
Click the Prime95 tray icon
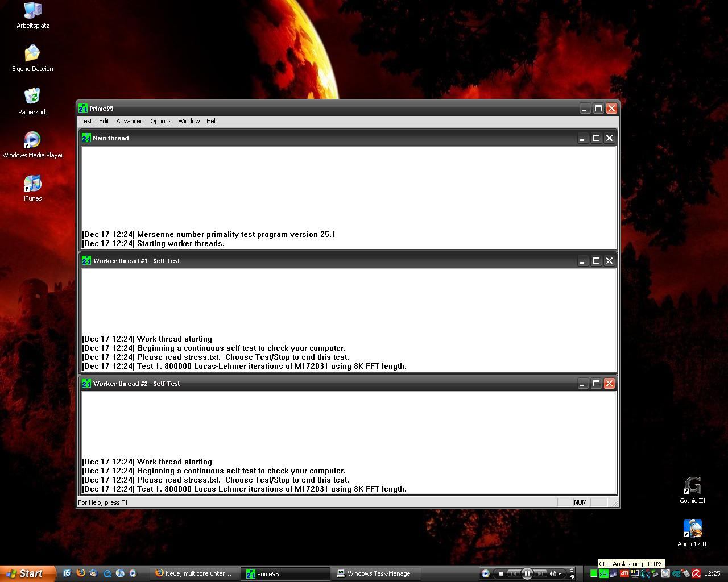pos(604,573)
